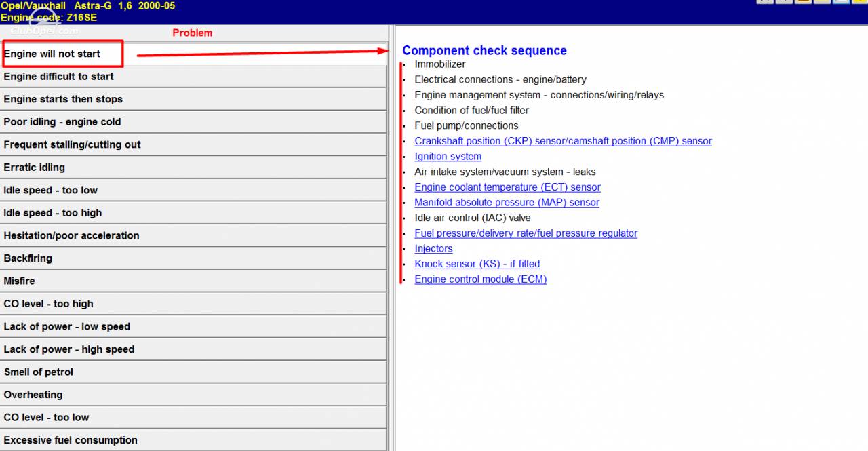Select 'Engine difficult to start' problem row

point(193,77)
